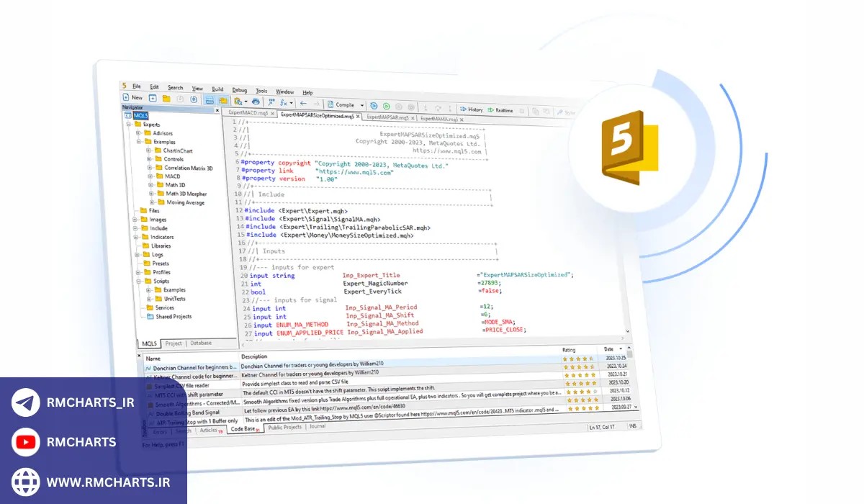Expand the MACD examples folder
864x504 pixels.
149,176
